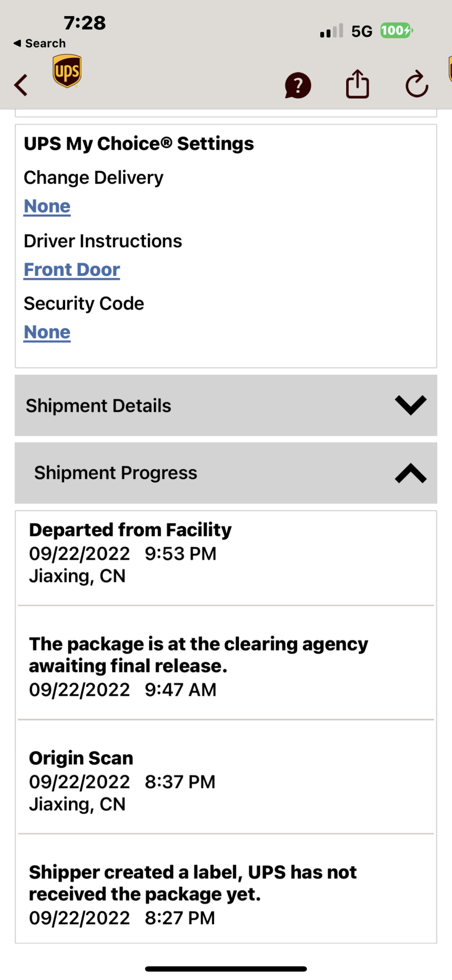Viewport: 452px width, 980px height.
Task: Tap the home indicator bar at bottom
Action: coord(226,969)
